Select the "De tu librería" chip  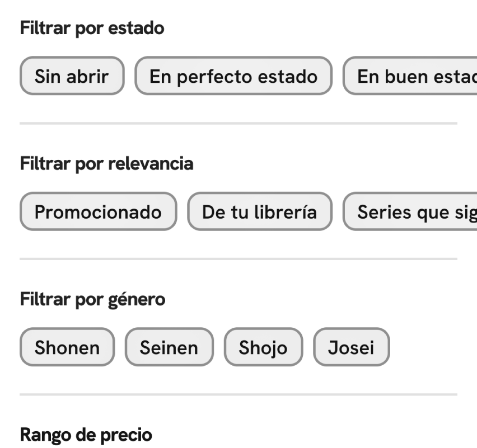click(260, 211)
